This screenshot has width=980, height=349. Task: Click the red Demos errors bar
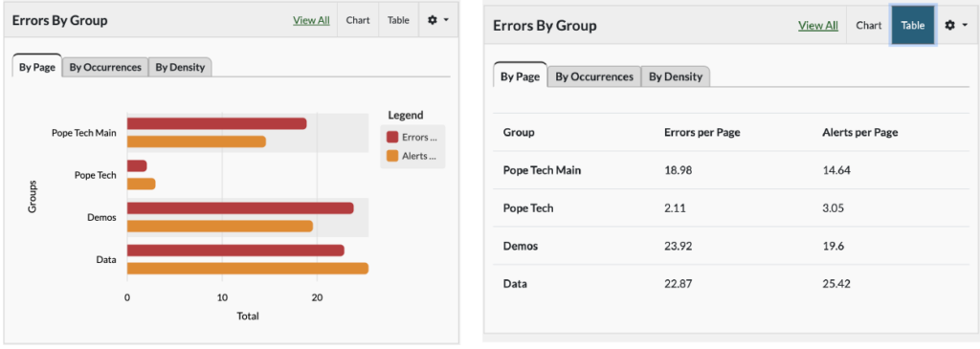(240, 208)
